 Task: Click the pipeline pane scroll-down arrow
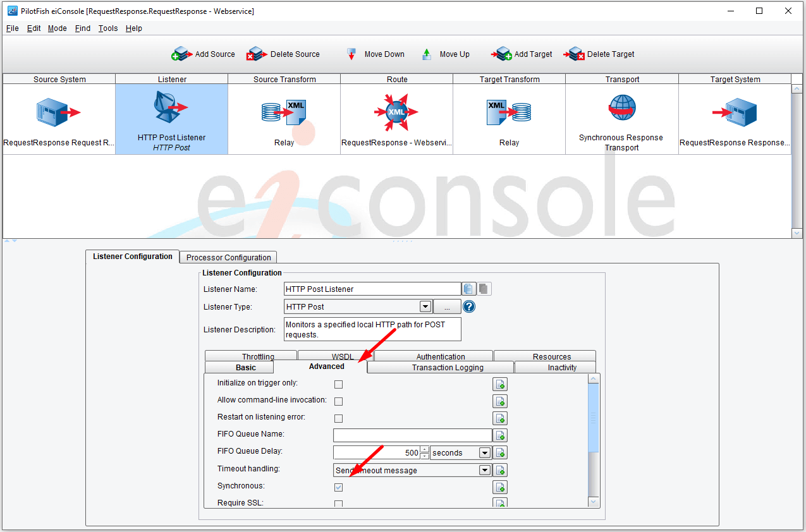(797, 233)
